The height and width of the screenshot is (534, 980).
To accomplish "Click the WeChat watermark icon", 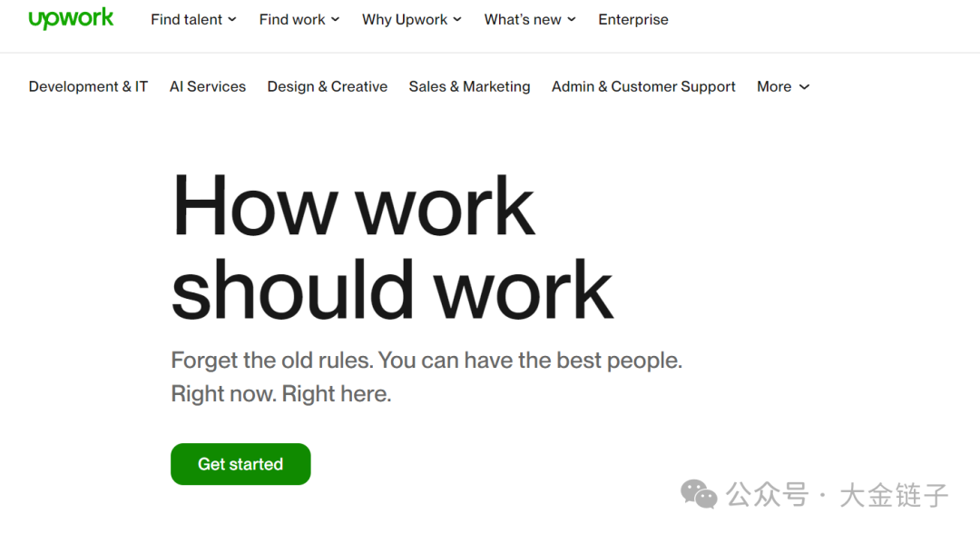I will point(699,495).
